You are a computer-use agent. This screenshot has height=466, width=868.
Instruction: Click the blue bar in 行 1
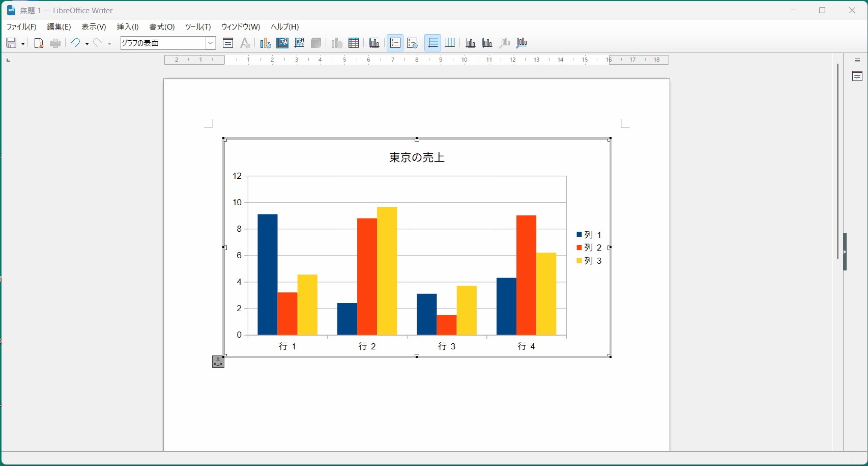tap(268, 275)
